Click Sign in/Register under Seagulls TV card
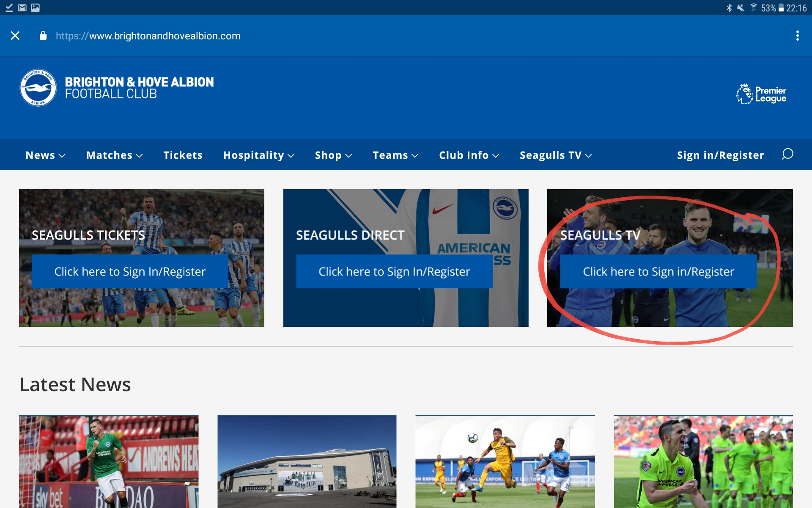The image size is (812, 508). [658, 271]
